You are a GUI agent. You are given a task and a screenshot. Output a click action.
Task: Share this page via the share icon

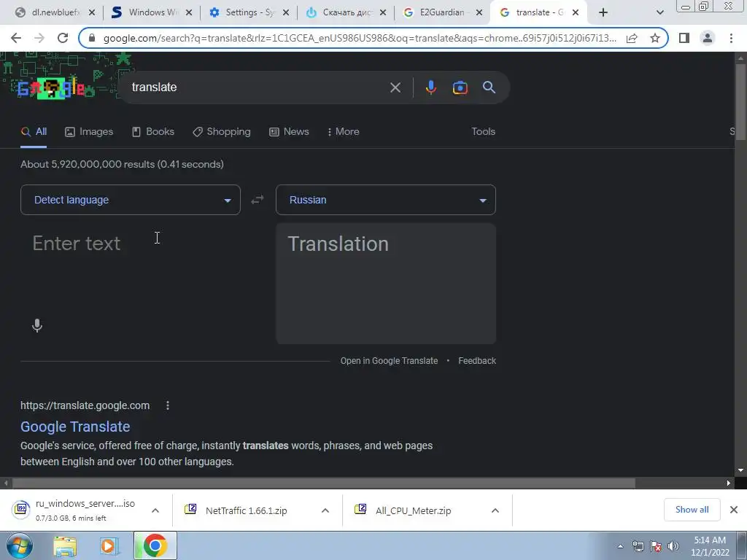coord(632,38)
